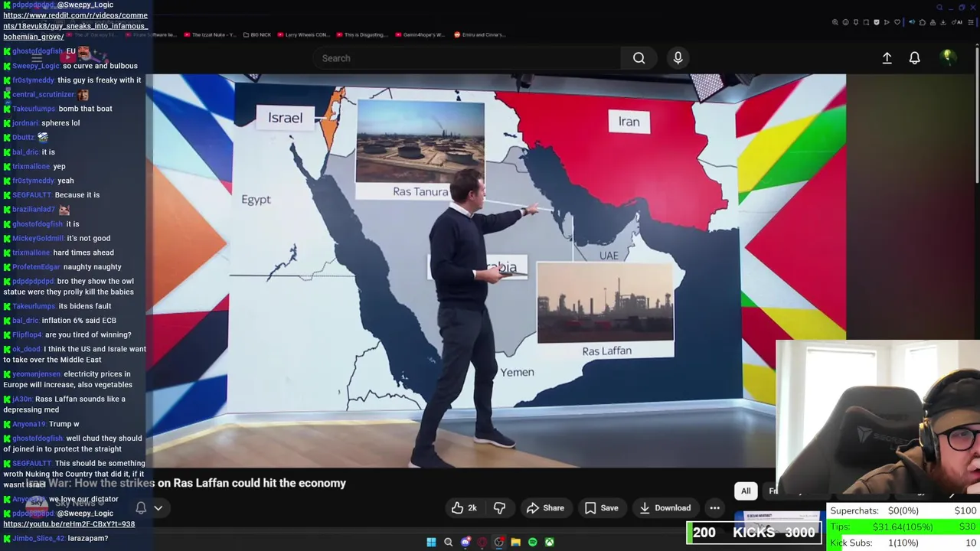Click chat username jA30n

coord(22,399)
